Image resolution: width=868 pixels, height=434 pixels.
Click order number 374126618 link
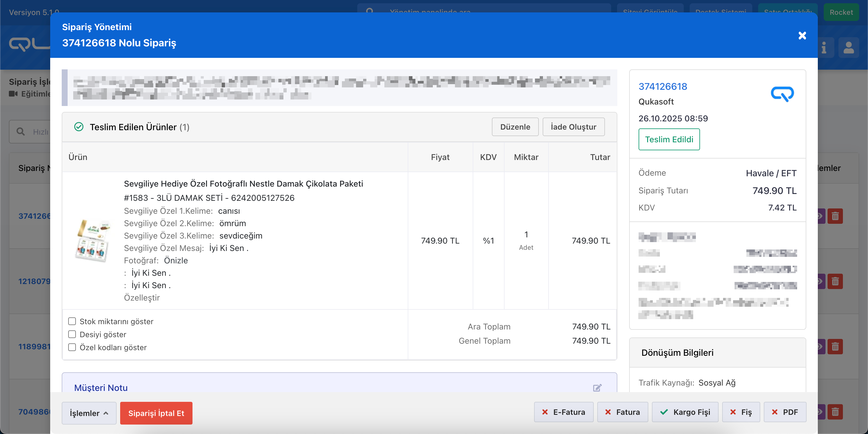coord(663,86)
